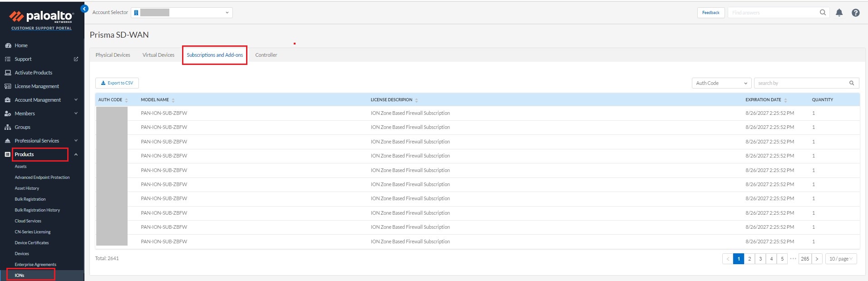Click the magnifier icon in Find answers
868x281 pixels.
823,13
